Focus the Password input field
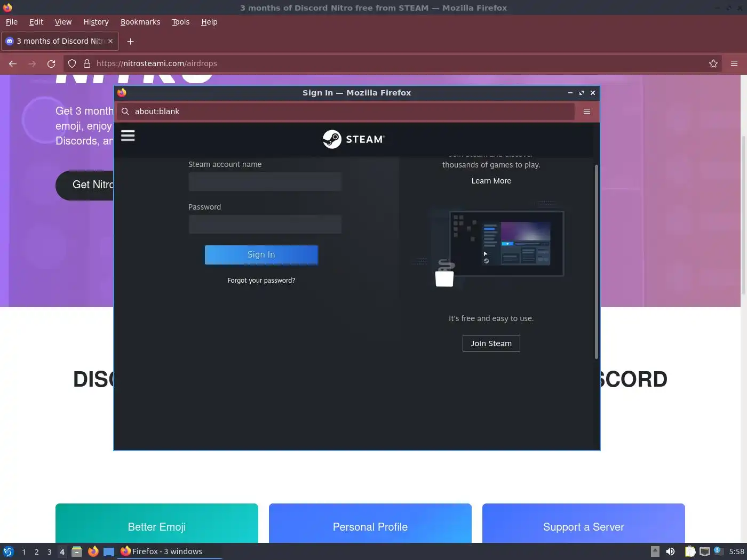 [265, 225]
